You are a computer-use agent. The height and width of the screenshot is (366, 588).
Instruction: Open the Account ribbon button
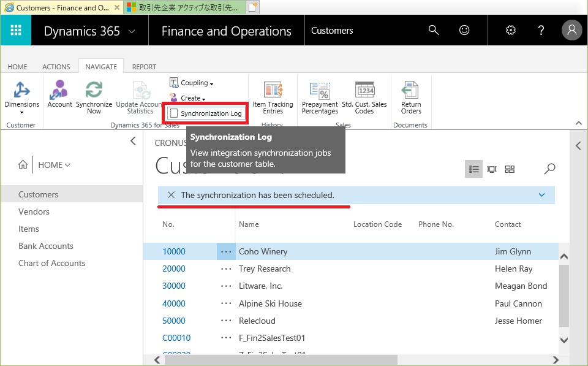pyautogui.click(x=59, y=94)
